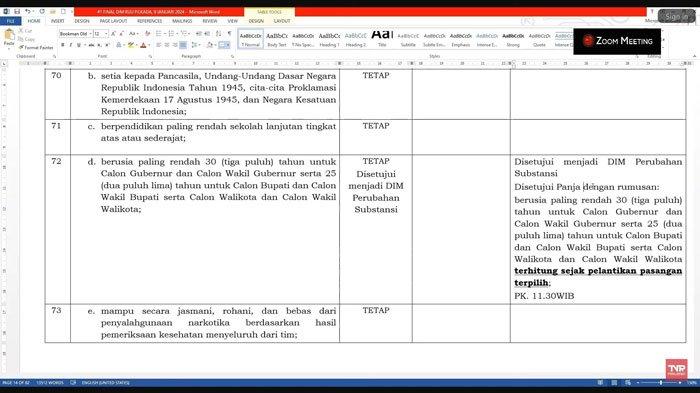Apply the red font color
Screen dimensions: 700x393
[143, 45]
